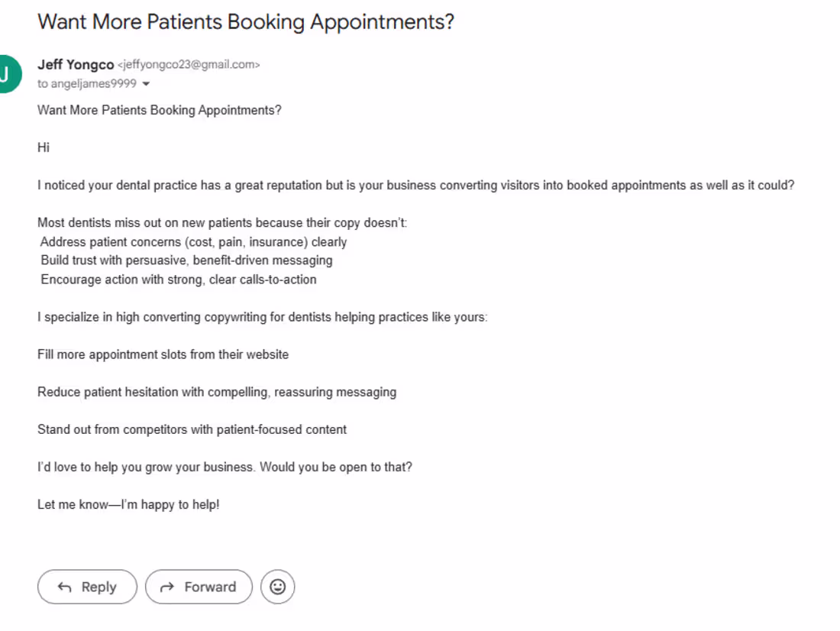Expand recipient details arrow next to angeljames9999

(x=146, y=84)
